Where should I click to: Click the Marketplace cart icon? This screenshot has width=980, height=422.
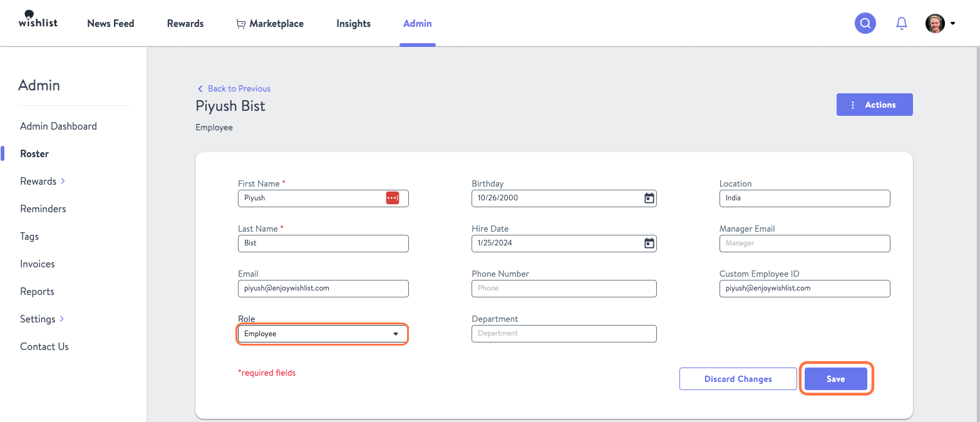tap(240, 24)
